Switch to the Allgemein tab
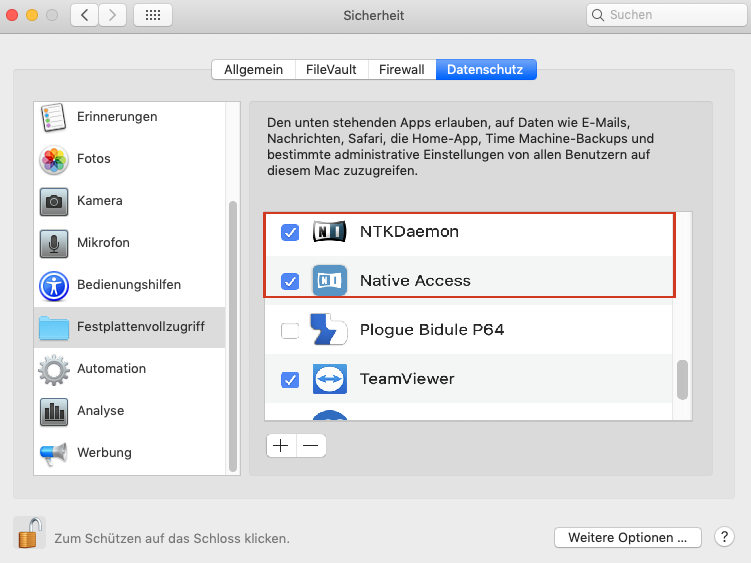 coord(253,69)
